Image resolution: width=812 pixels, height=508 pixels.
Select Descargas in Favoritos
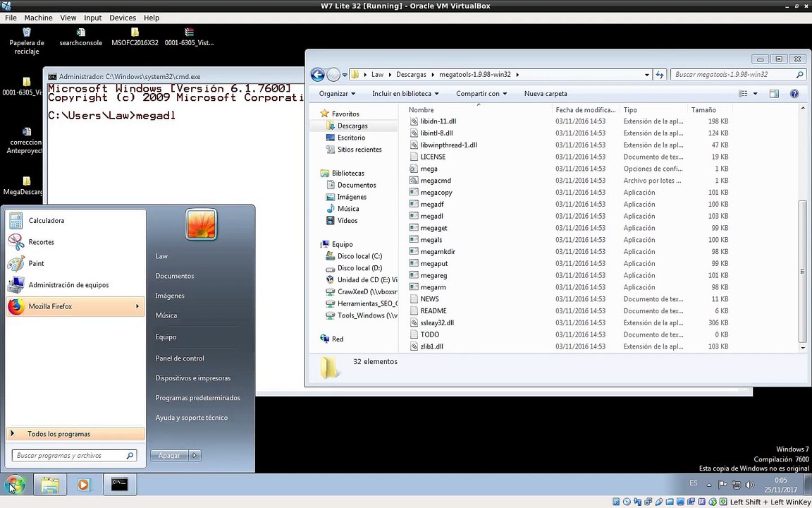[352, 126]
